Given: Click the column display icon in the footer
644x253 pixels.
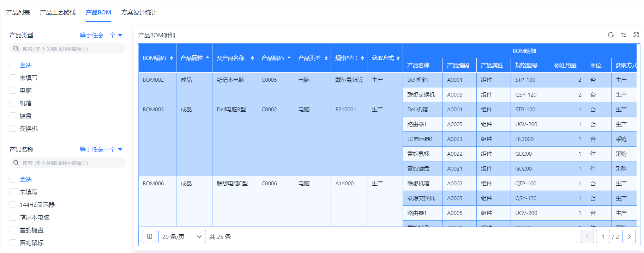Looking at the screenshot, I should click(x=150, y=236).
